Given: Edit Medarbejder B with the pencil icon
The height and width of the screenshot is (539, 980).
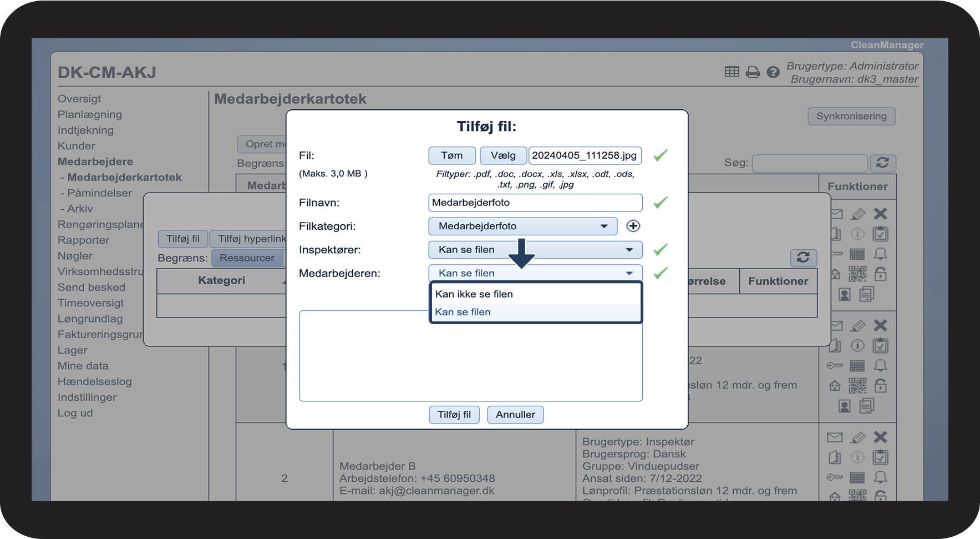Looking at the screenshot, I should pos(857,437).
